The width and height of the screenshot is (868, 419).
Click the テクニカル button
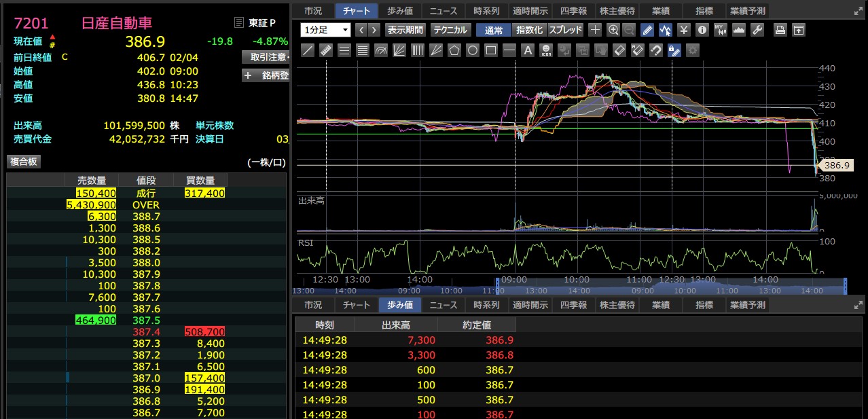450,30
